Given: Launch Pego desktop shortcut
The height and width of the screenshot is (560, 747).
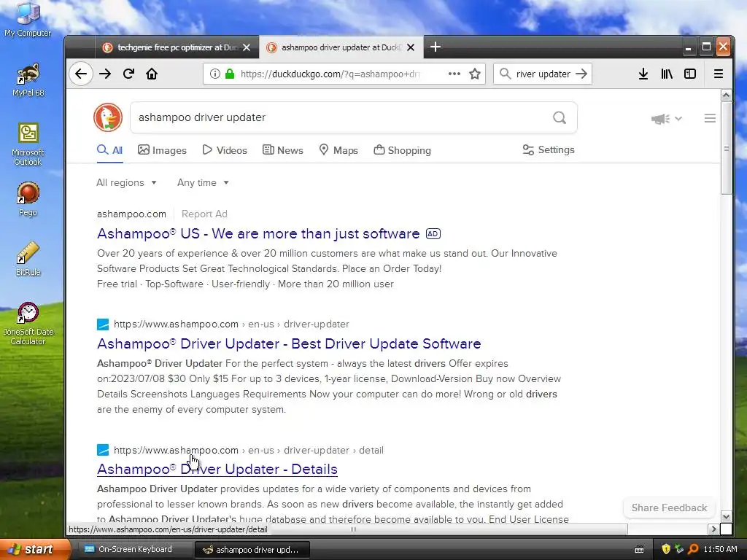Looking at the screenshot, I should coord(28,199).
